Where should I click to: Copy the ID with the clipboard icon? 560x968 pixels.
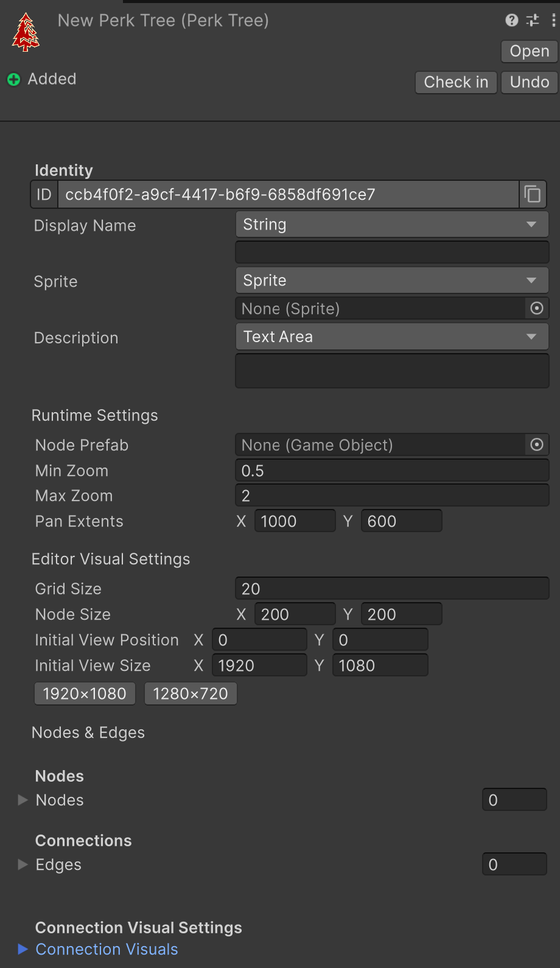pyautogui.click(x=533, y=194)
